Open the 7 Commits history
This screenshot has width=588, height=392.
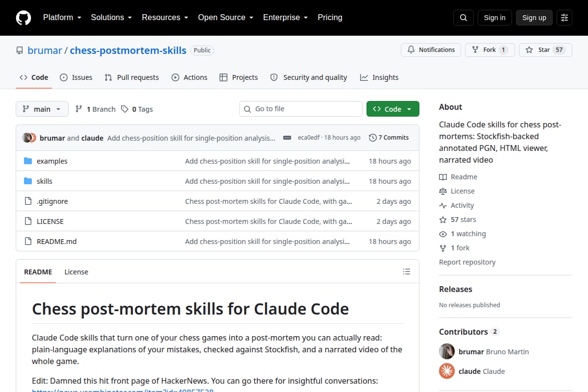[x=389, y=138]
